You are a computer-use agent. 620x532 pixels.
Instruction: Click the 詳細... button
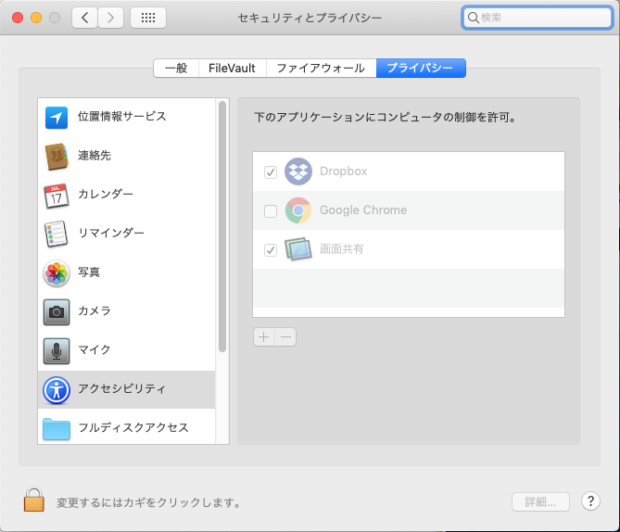click(x=540, y=501)
